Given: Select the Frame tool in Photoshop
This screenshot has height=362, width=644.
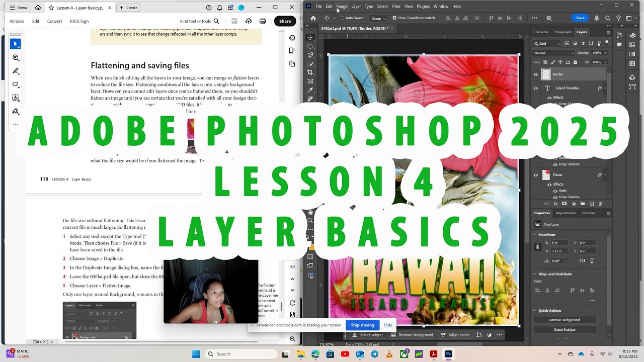Looking at the screenshot, I should pos(310,81).
